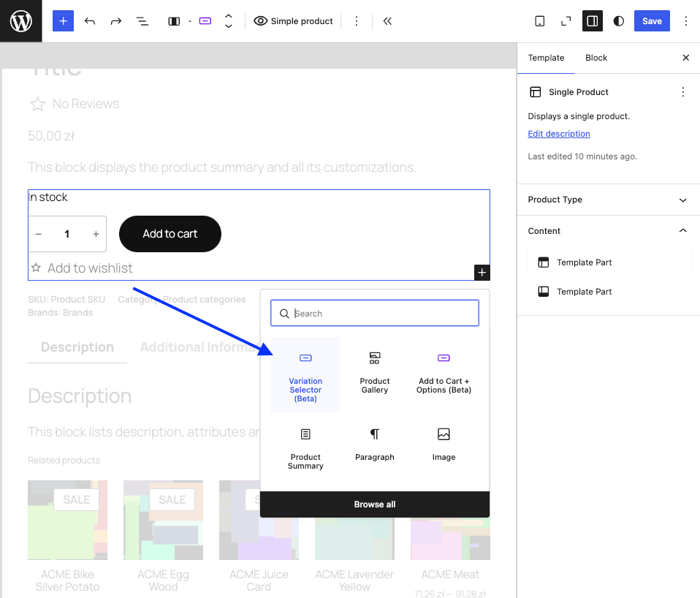Click the ACME Lavender Yellow product title
Viewport: 700px width, 598px height.
pyautogui.click(x=354, y=580)
